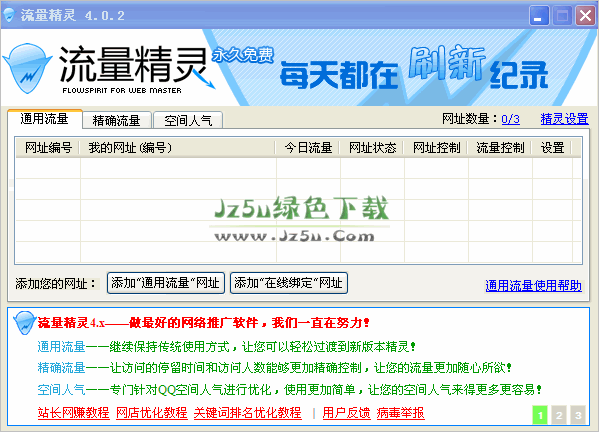The height and width of the screenshot is (432, 599).
Task: Open the 病毒举报 report link
Action: (400, 413)
